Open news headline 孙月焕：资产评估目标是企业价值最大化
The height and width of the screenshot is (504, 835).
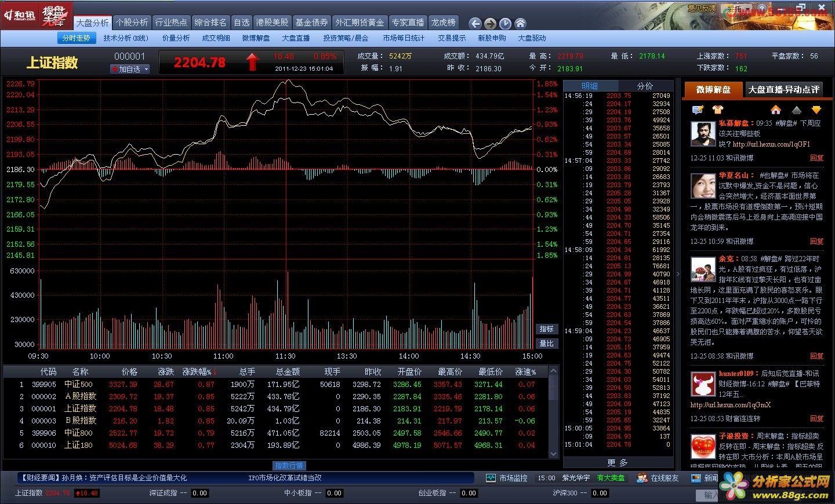click(x=104, y=478)
